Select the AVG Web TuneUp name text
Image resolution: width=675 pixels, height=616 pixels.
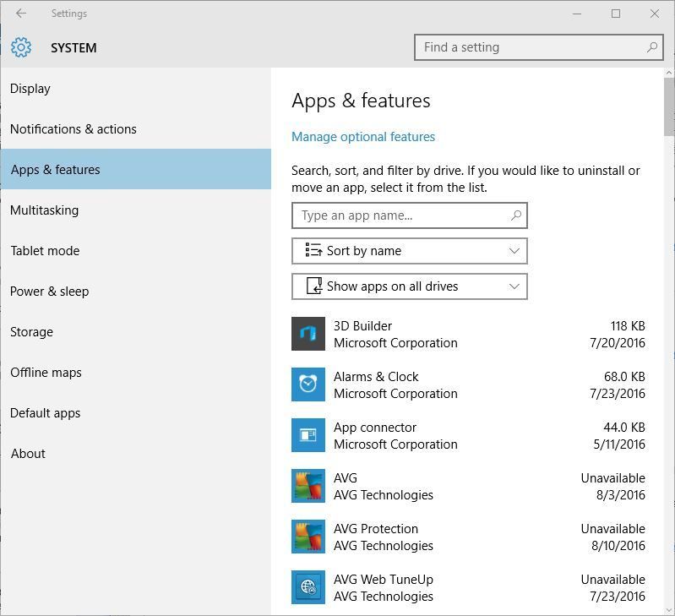pyautogui.click(x=384, y=580)
